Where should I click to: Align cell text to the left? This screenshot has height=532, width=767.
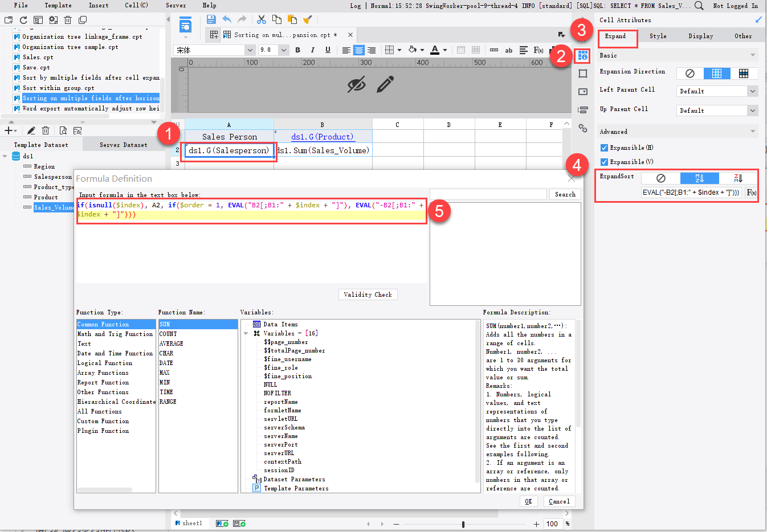(346, 50)
